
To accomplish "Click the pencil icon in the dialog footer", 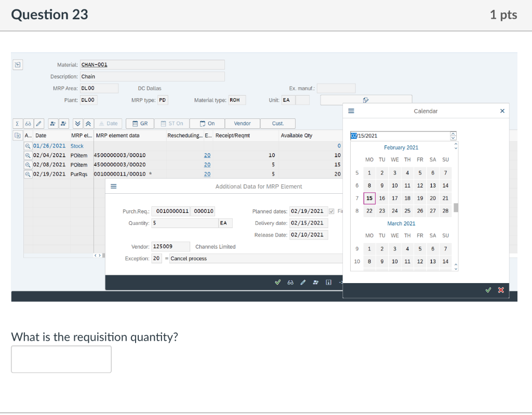I will pos(303,283).
